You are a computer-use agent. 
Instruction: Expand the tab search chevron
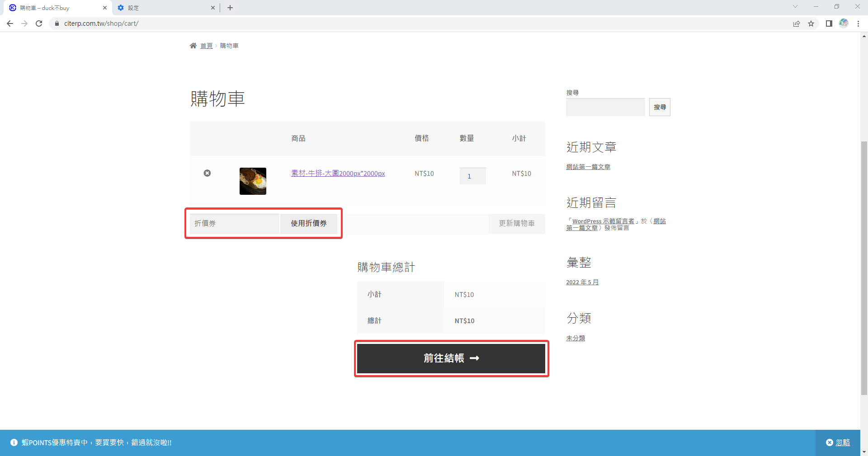[795, 7]
